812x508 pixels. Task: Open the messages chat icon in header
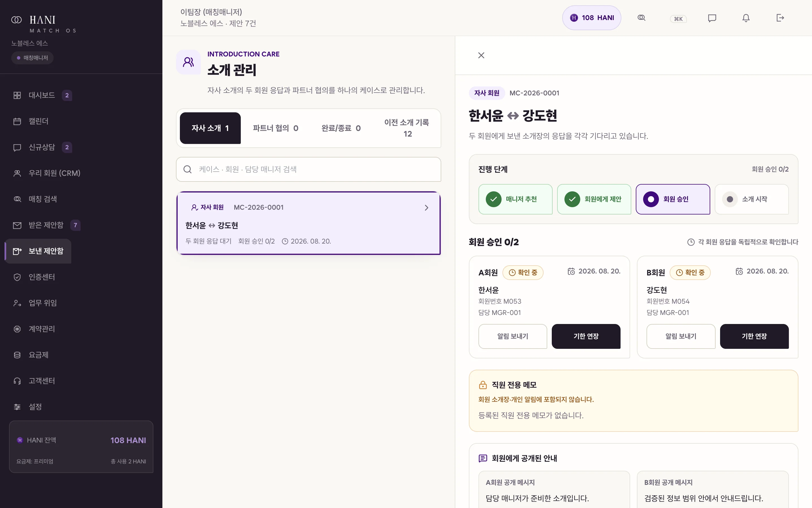pyautogui.click(x=712, y=18)
